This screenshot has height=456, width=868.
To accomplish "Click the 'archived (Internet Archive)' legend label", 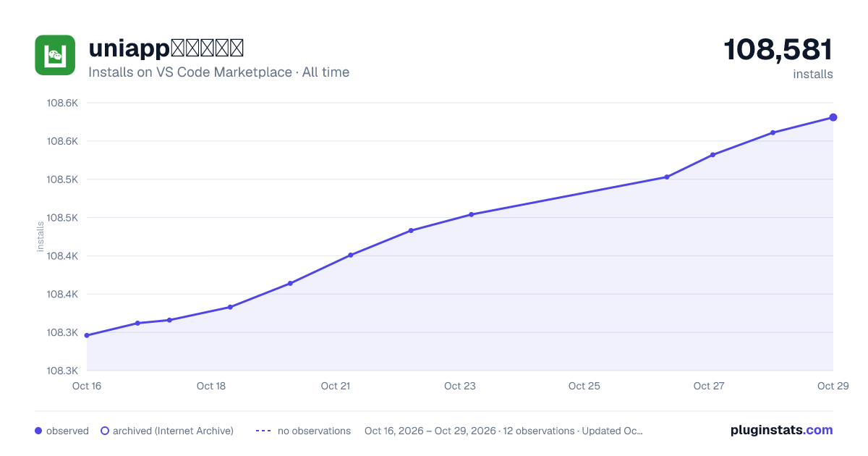I will (173, 431).
